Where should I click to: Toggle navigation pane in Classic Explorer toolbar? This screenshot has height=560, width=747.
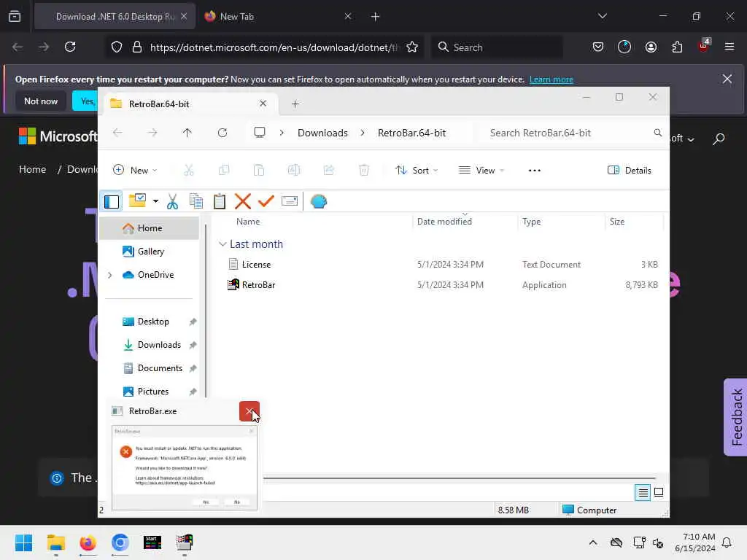[112, 201]
